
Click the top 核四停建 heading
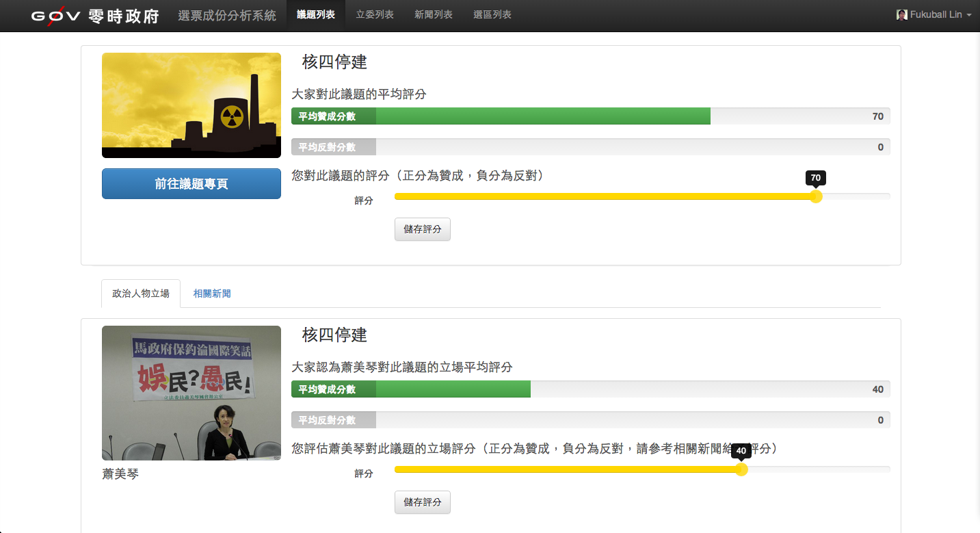point(335,62)
